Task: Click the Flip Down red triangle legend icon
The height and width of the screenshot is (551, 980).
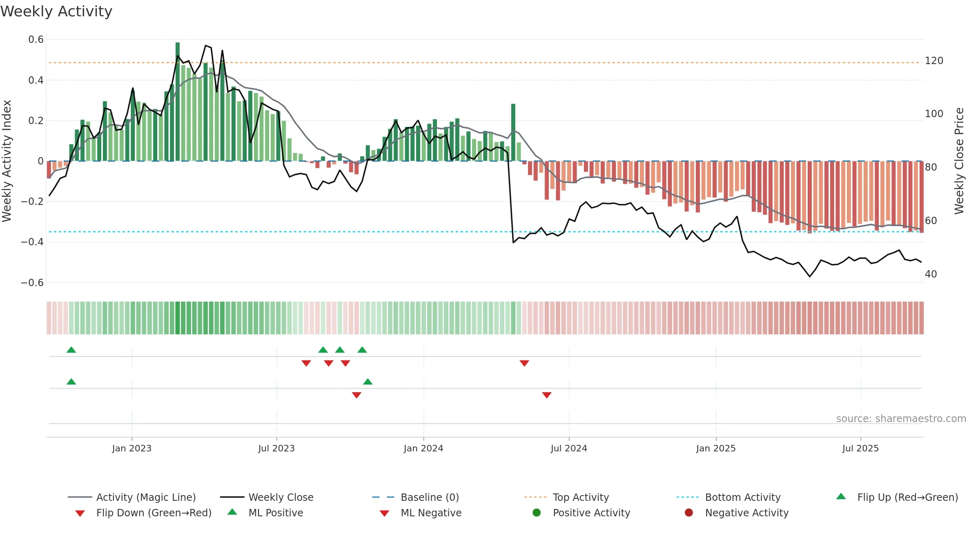Action: click(80, 513)
